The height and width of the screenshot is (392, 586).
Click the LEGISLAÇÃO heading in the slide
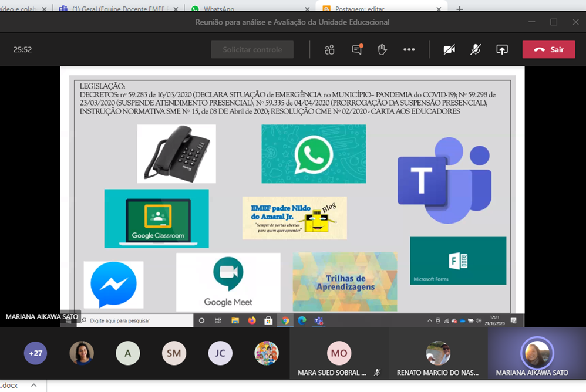click(x=102, y=86)
